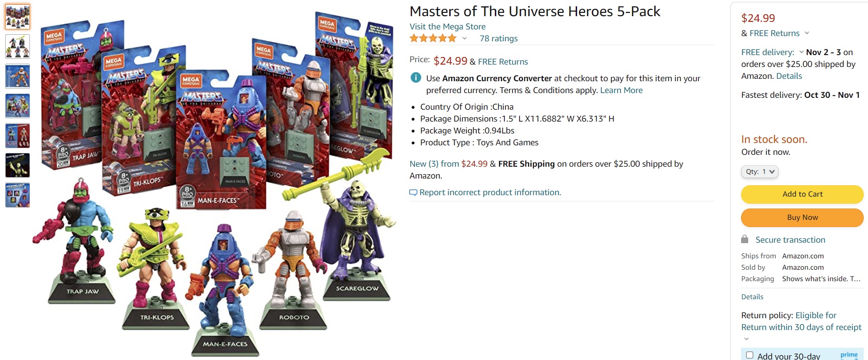Screen dimensions: 868x360
Task: Select the last product thumbnail
Action: click(x=18, y=195)
